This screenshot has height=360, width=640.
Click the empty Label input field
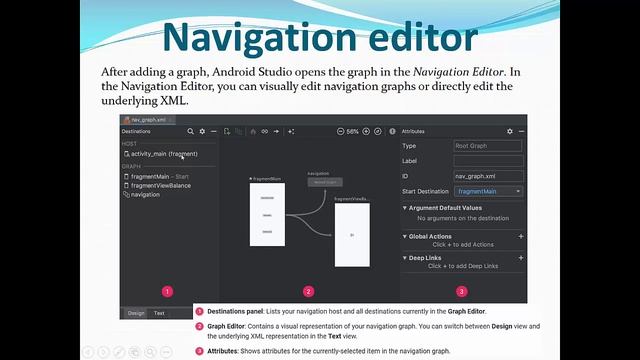[x=488, y=161]
